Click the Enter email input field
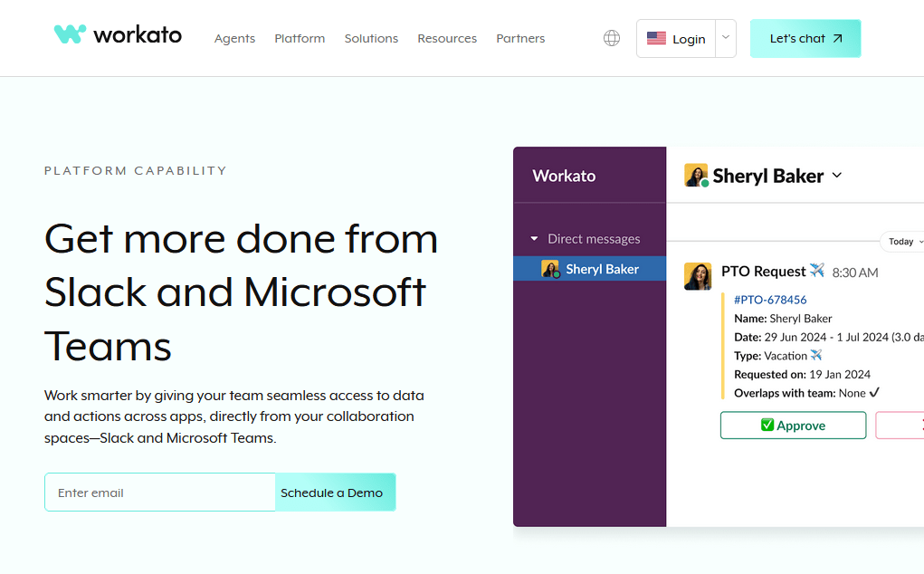Image resolution: width=924 pixels, height=574 pixels. [160, 493]
